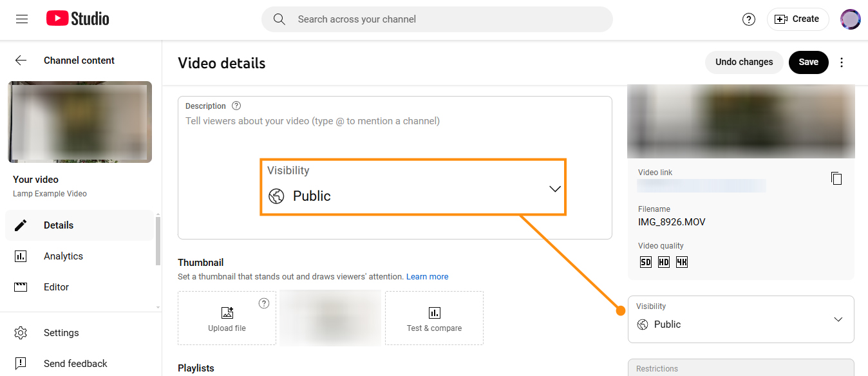868x376 pixels.
Task: Open the Details tab in sidebar
Action: [59, 225]
